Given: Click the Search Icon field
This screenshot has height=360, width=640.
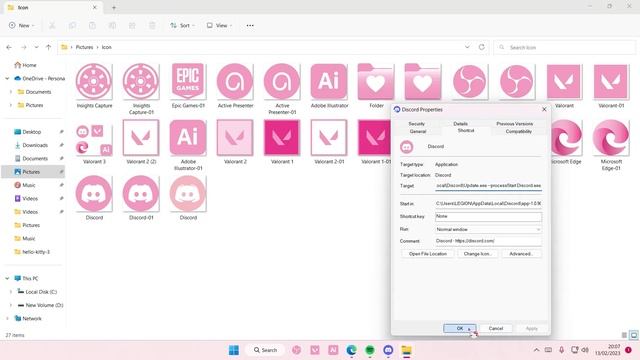Looking at the screenshot, I should point(564,47).
